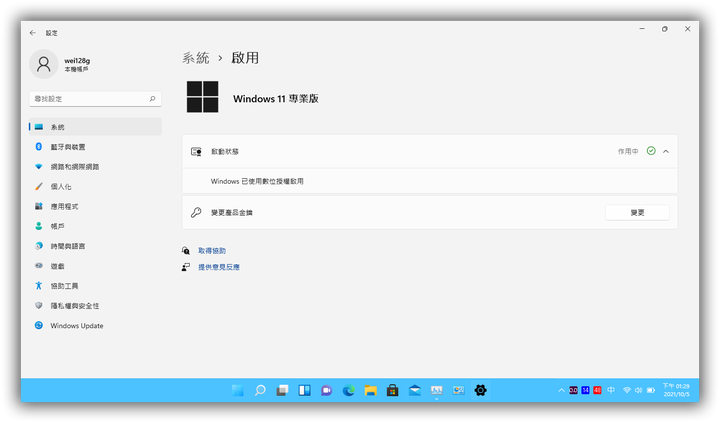Image resolution: width=720 pixels, height=423 pixels.
Task: Open Chat on the taskbar
Action: click(x=326, y=390)
